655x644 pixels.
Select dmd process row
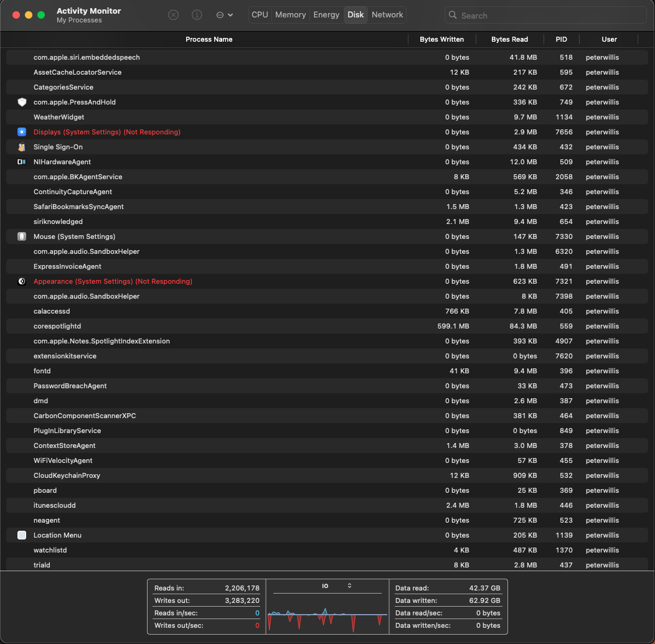[327, 401]
